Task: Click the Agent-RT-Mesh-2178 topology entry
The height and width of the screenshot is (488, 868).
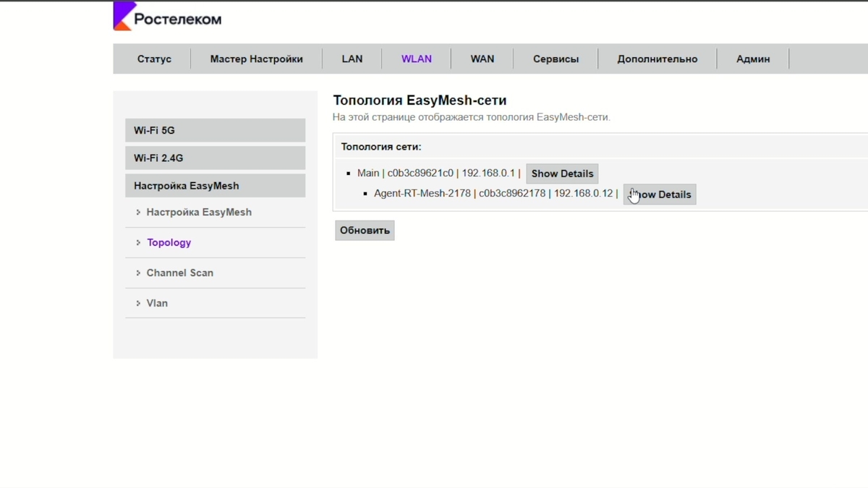Action: click(422, 194)
